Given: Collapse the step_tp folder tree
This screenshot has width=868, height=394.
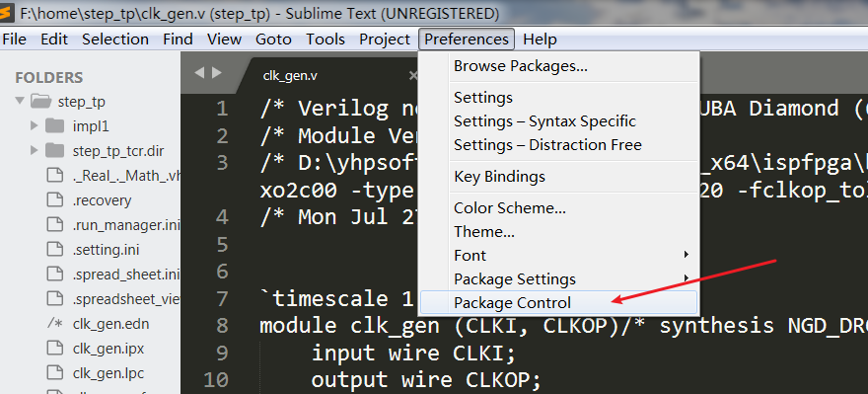Looking at the screenshot, I should pos(20,102).
